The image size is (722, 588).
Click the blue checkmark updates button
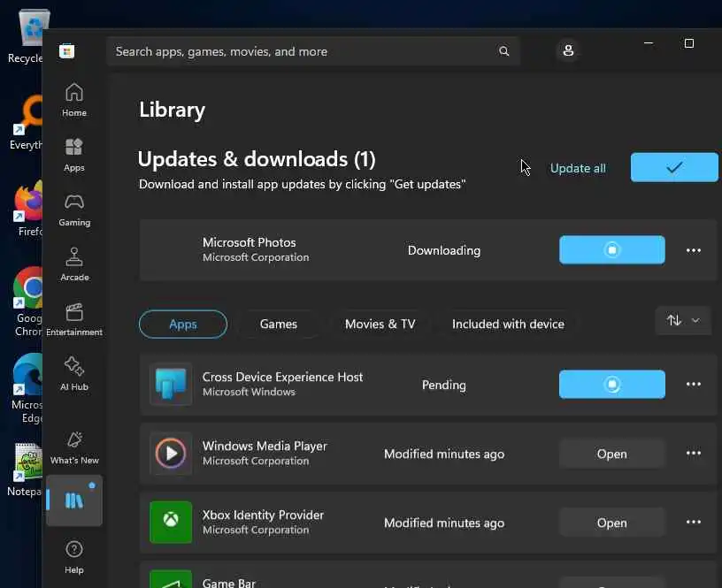click(674, 167)
